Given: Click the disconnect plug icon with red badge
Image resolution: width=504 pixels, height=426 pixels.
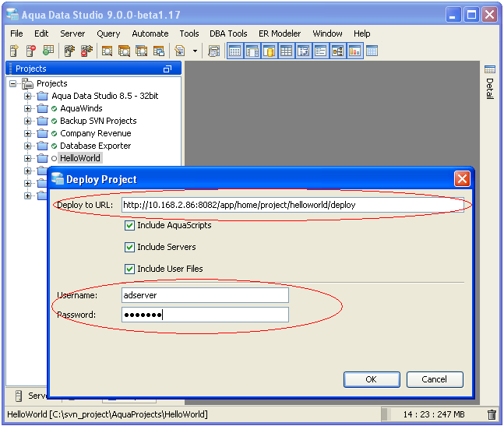Looking at the screenshot, I should [x=86, y=51].
